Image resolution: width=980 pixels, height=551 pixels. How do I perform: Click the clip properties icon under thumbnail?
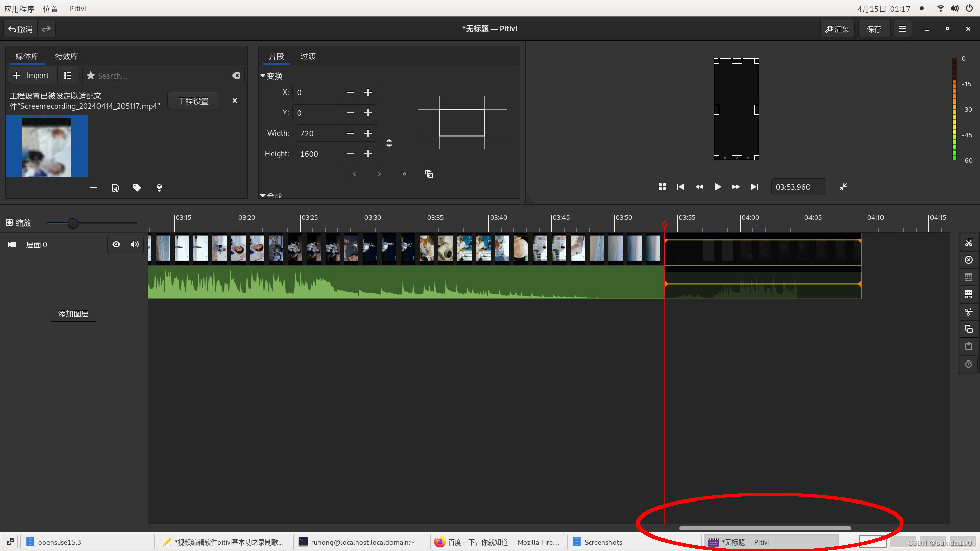click(115, 188)
